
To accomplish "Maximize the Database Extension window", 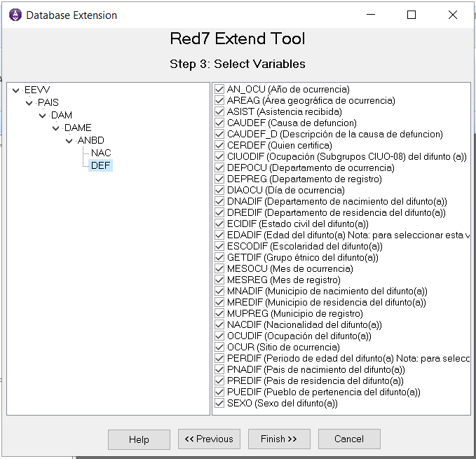I will point(412,15).
